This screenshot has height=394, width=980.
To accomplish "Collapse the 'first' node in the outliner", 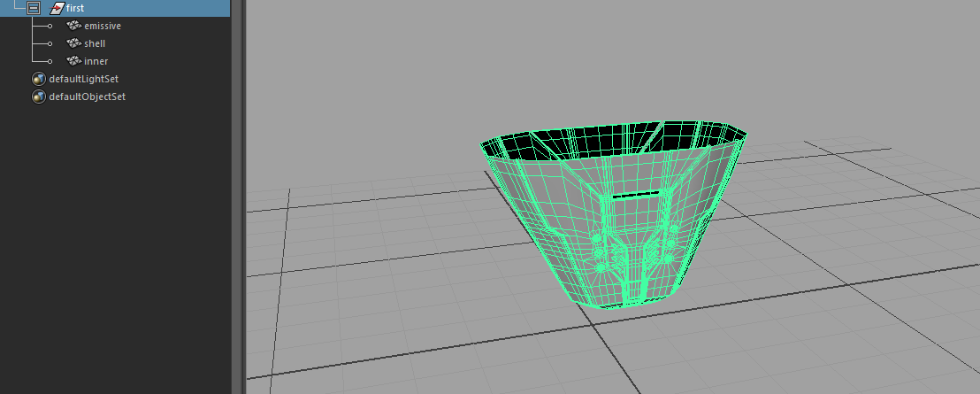I will tap(34, 8).
